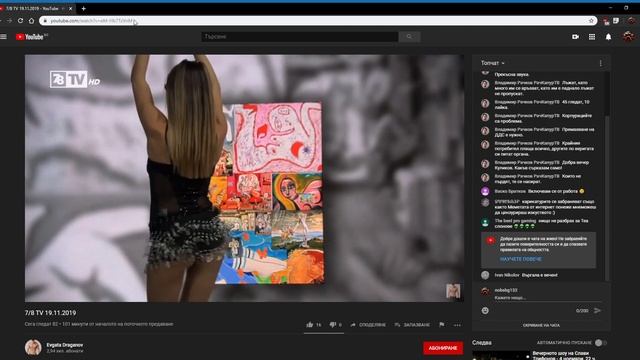Bookmark this page with the star icon
640x360 pixels.
[591, 21]
